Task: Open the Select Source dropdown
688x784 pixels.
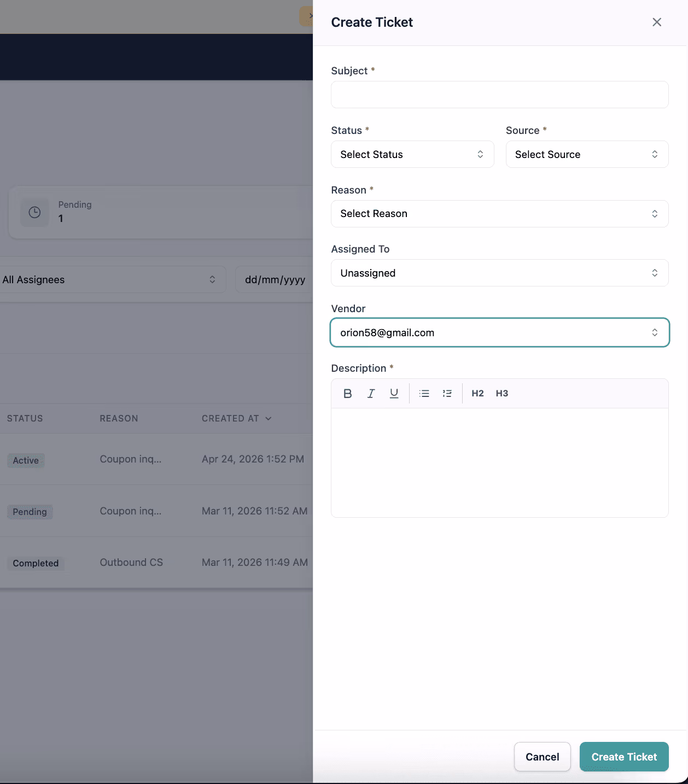Action: click(587, 154)
